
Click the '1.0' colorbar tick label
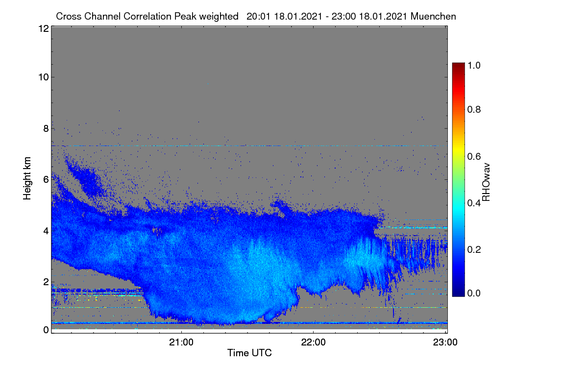(474, 65)
